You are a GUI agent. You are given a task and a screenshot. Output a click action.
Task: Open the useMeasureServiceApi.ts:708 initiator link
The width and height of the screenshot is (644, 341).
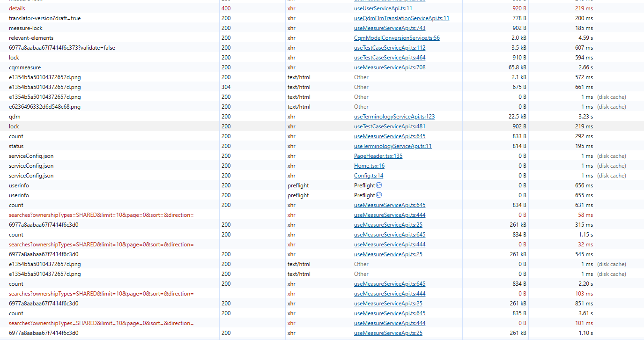pos(390,67)
